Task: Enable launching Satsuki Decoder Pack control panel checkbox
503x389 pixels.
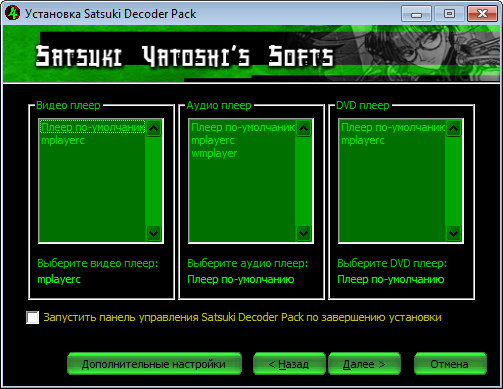Action: [33, 317]
